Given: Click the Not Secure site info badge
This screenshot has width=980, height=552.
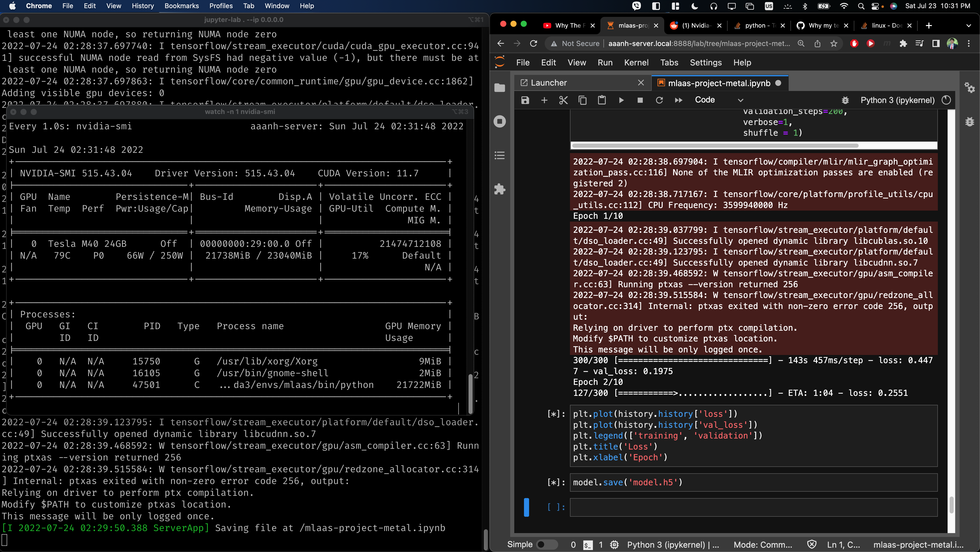Looking at the screenshot, I should click(575, 44).
